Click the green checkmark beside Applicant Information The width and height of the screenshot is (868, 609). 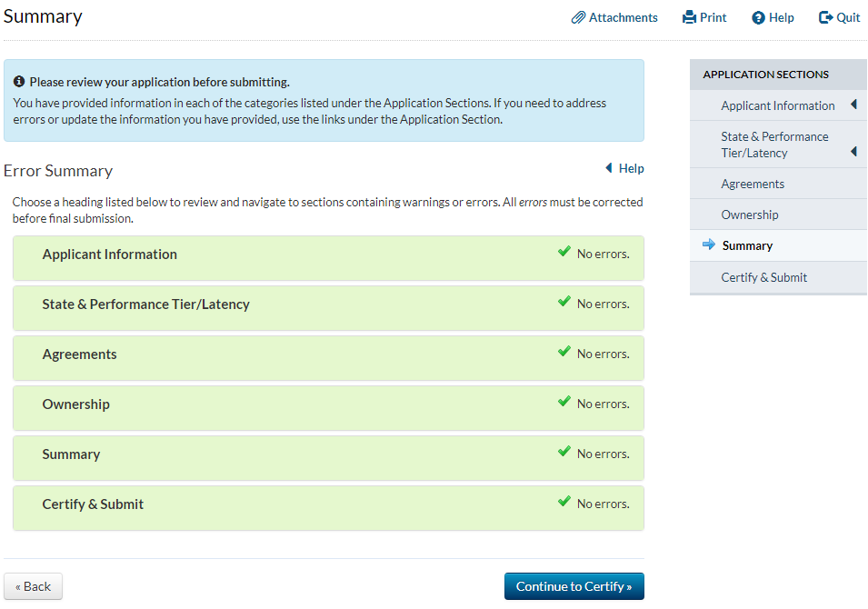[x=564, y=252]
